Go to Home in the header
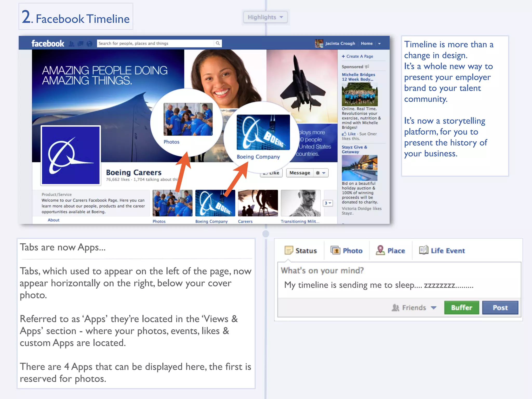 click(367, 43)
